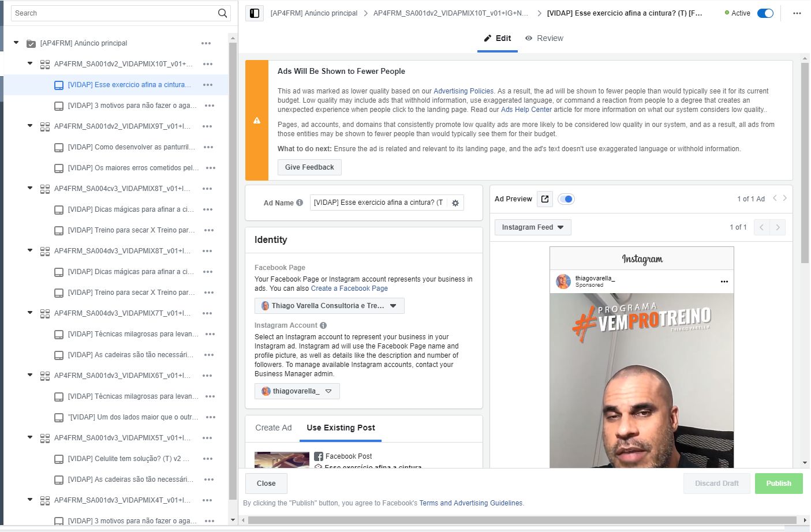Click the info icon beside Ad Name
The height and width of the screenshot is (532, 811).
tap(300, 203)
